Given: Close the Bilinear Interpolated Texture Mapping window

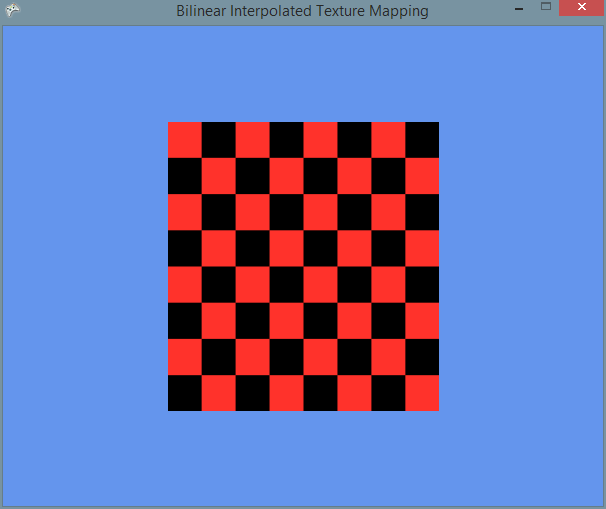Looking at the screenshot, I should coord(581,7).
